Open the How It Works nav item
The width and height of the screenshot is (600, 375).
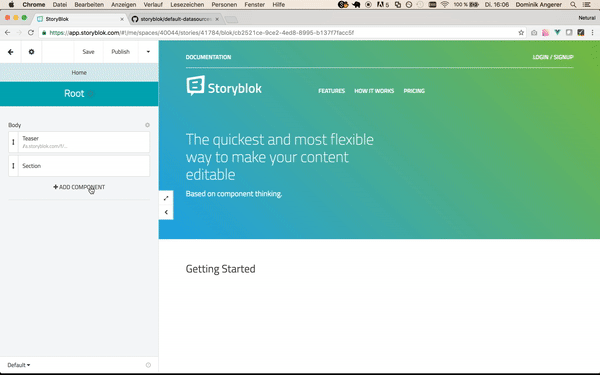click(374, 91)
